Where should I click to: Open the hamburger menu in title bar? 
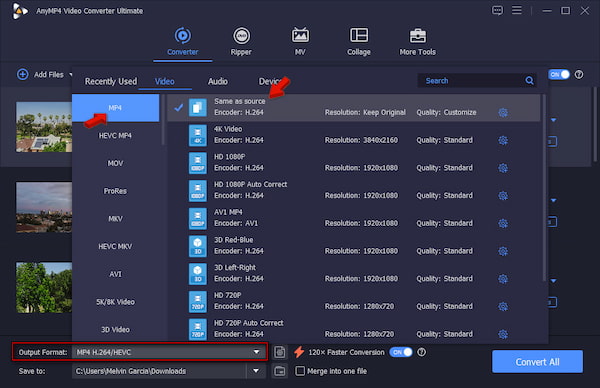[517, 10]
